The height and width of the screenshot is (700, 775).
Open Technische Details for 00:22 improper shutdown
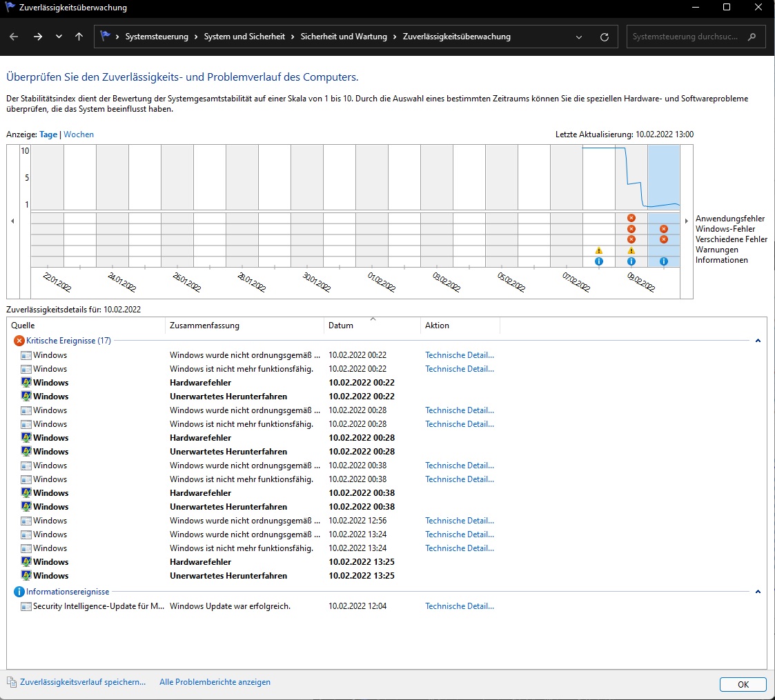pyautogui.click(x=459, y=355)
